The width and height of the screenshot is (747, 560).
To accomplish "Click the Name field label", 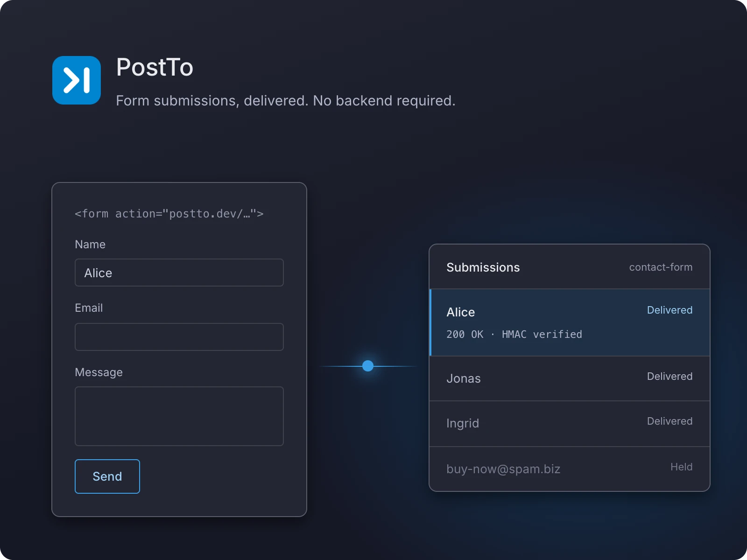I will pos(90,245).
